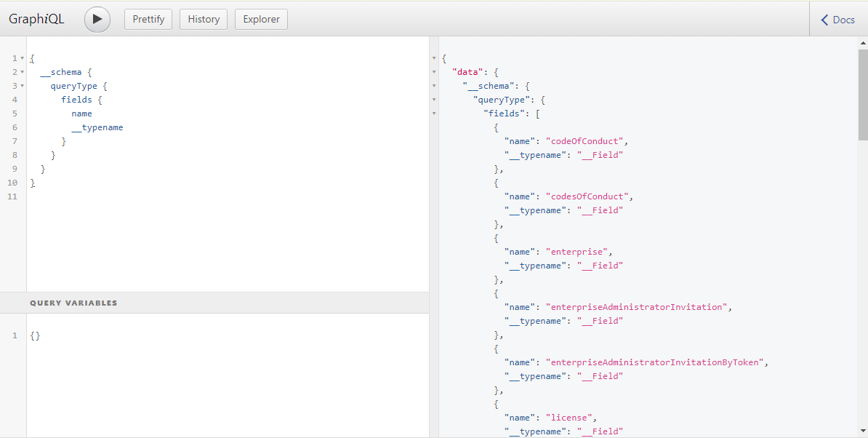The height and width of the screenshot is (438, 868).
Task: Collapse query editor fold arrow at line 1
Action: [x=22, y=58]
